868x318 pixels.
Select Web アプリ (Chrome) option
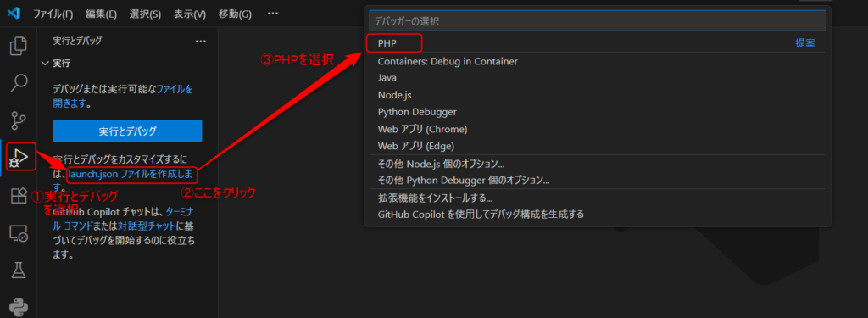pos(598,129)
